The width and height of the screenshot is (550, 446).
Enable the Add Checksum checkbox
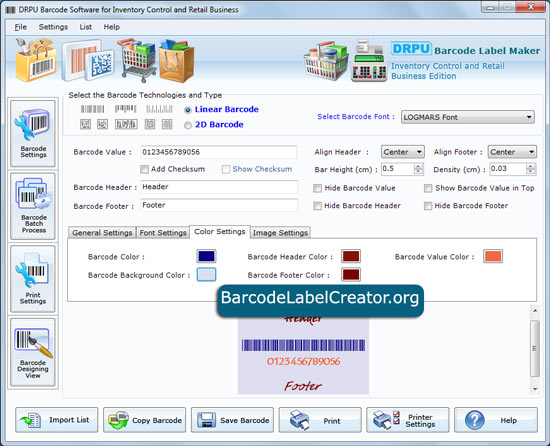click(144, 169)
